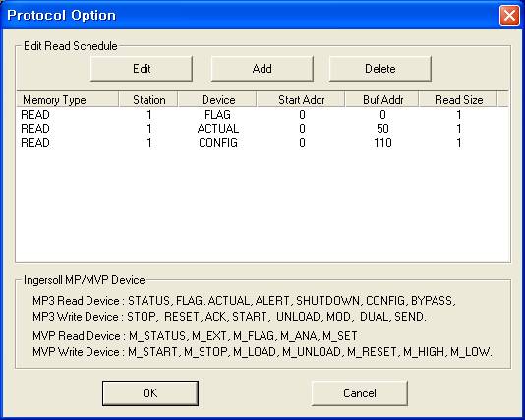Click the Buf Addr column header

[x=382, y=99]
